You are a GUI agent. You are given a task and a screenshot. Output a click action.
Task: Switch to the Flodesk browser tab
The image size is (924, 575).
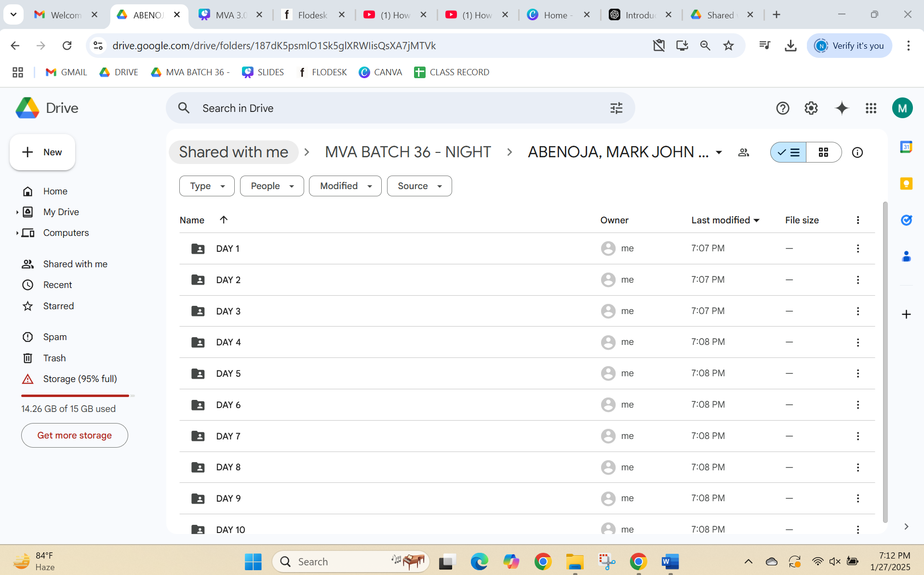point(314,15)
